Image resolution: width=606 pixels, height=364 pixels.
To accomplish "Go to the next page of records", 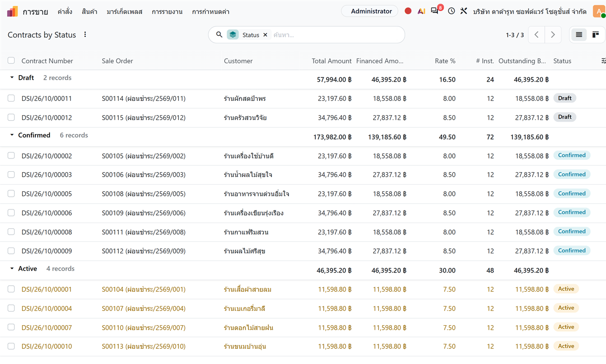I will click(553, 35).
